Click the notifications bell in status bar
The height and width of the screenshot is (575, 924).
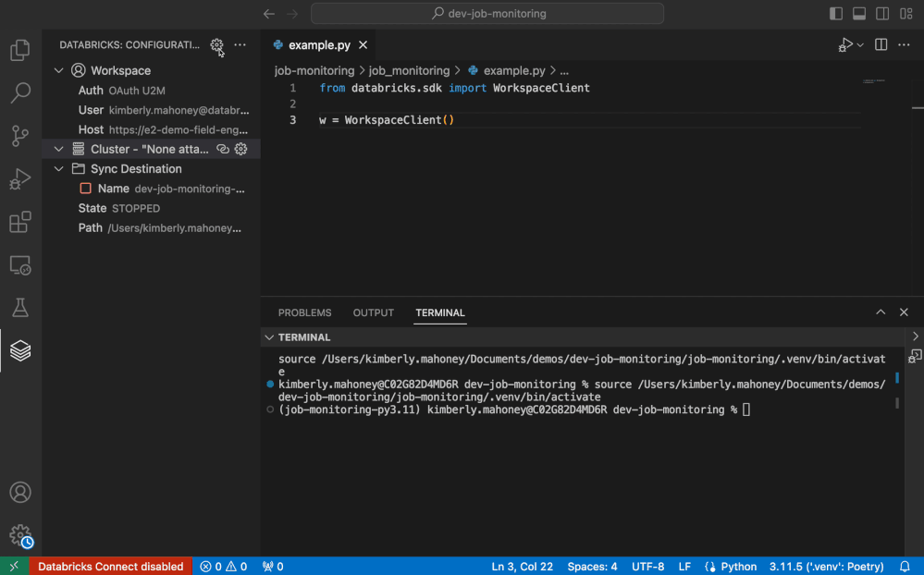point(905,567)
